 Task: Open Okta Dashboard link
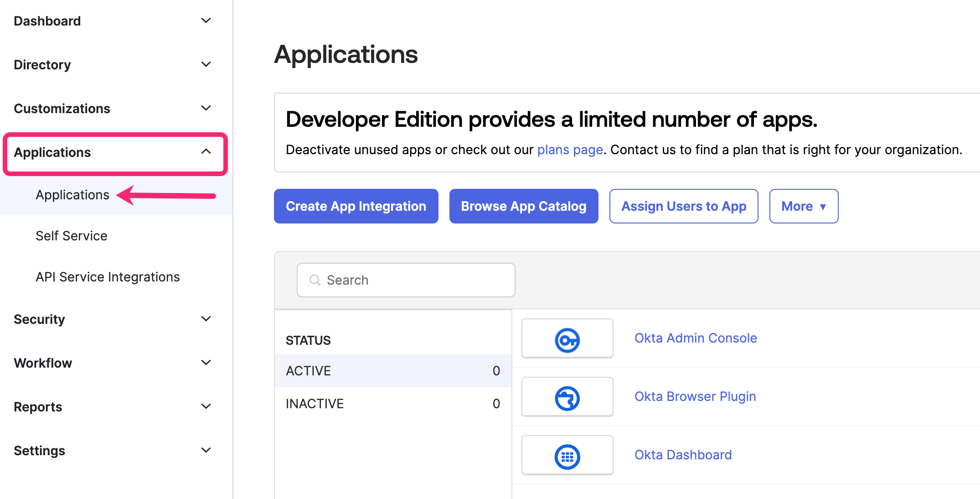(683, 455)
